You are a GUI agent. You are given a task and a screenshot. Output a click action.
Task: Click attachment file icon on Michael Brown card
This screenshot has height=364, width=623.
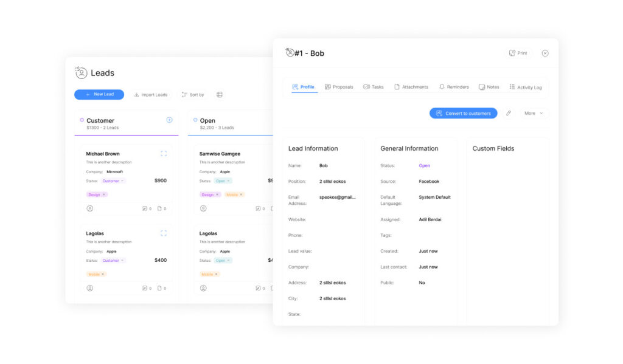pos(161,208)
